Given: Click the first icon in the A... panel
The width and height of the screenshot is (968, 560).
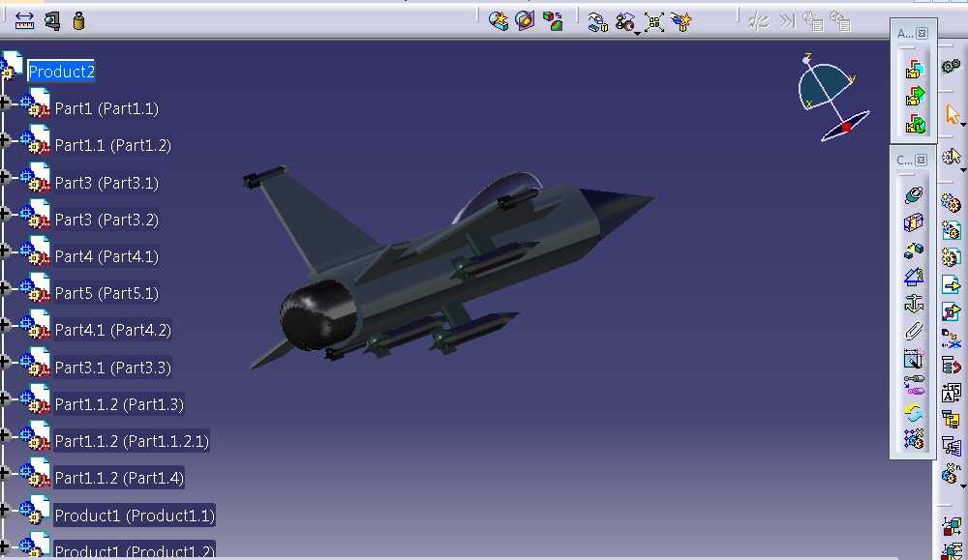Looking at the screenshot, I should click(x=915, y=68).
